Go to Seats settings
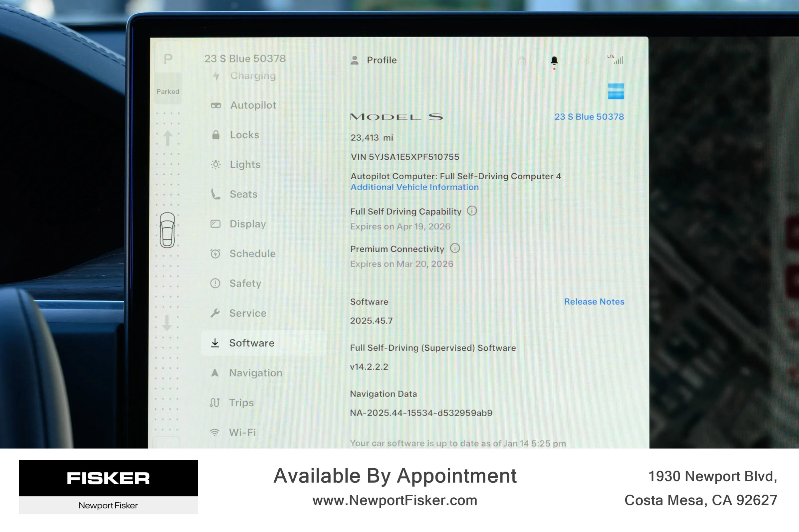Image resolution: width=799 pixels, height=532 pixels. 243,194
